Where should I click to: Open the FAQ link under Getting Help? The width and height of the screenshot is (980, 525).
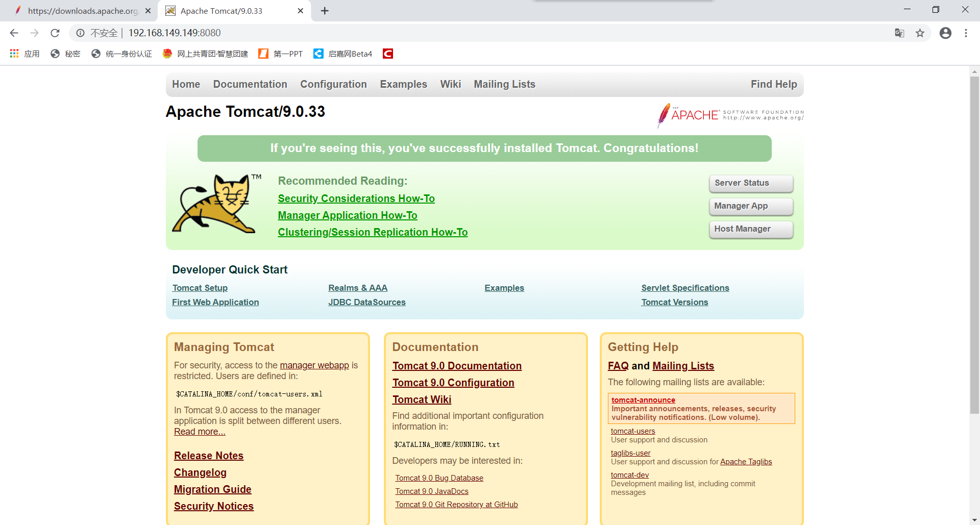pyautogui.click(x=618, y=366)
